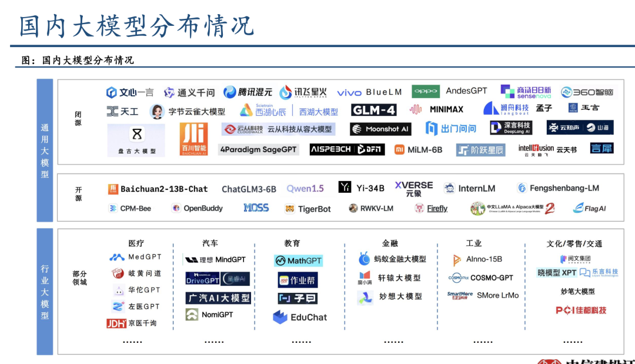The image size is (635, 364).
Task: Click the 华佗GPT entry
Action: point(137,290)
